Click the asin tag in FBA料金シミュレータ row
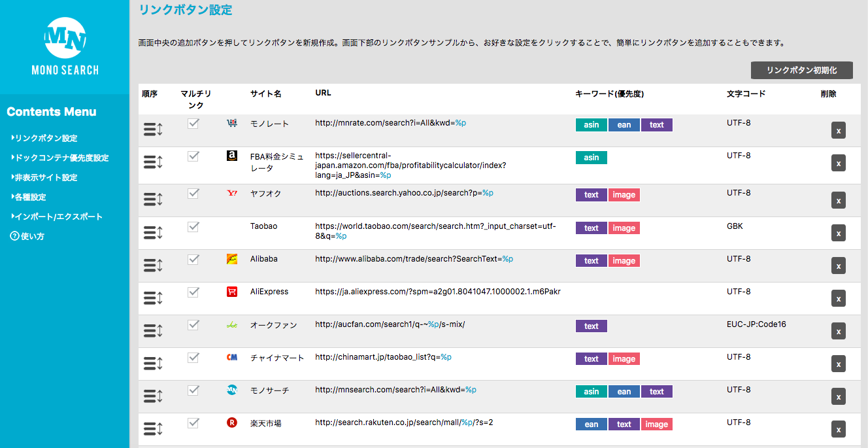 coord(592,158)
